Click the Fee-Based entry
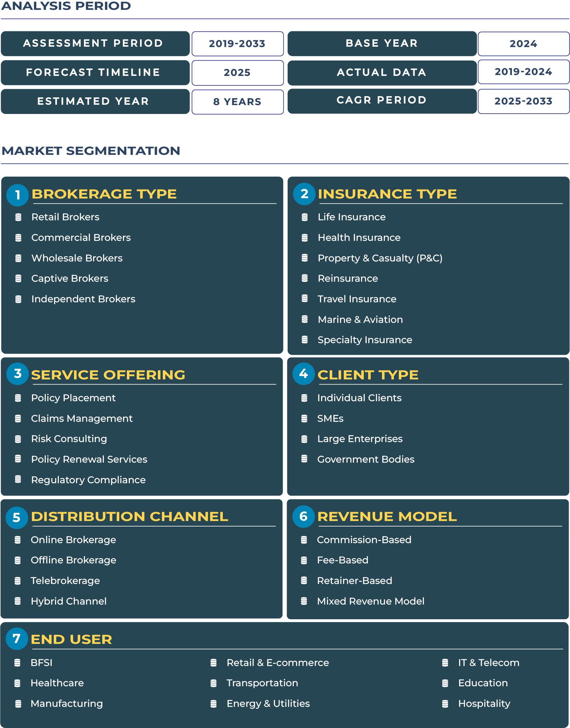Viewport: 570px width, 728px height. pyautogui.click(x=343, y=560)
